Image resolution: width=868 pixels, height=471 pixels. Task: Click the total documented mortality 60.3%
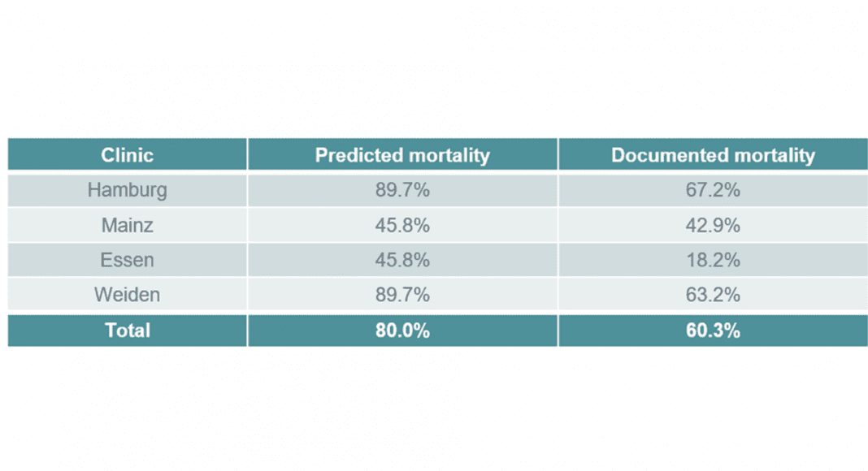[713, 331]
